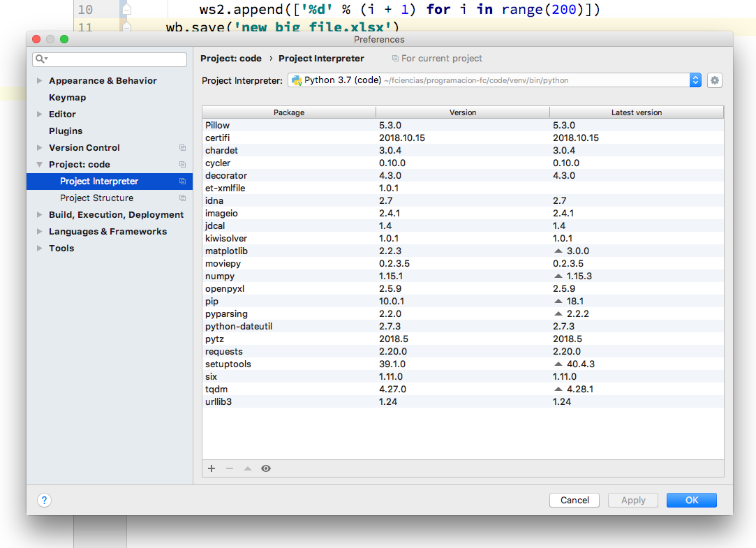Click project-level icon beside Project: code
Image resolution: width=756 pixels, height=548 pixels.
[x=182, y=165]
